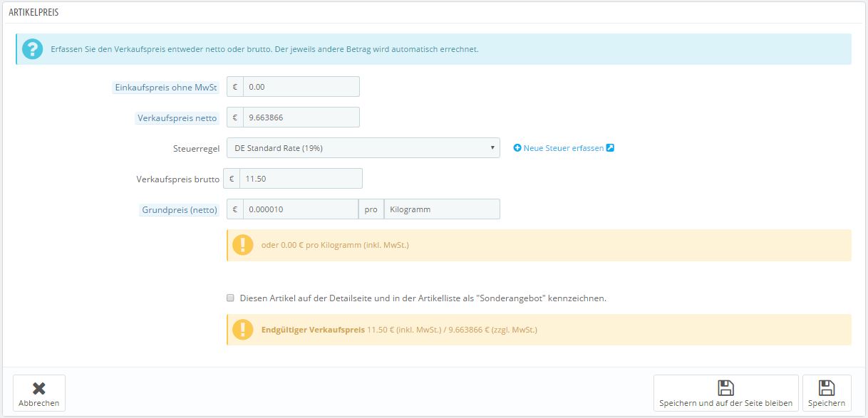Click into the Einkaufspreis ohne MwSt field
868x418 pixels.
coord(301,87)
